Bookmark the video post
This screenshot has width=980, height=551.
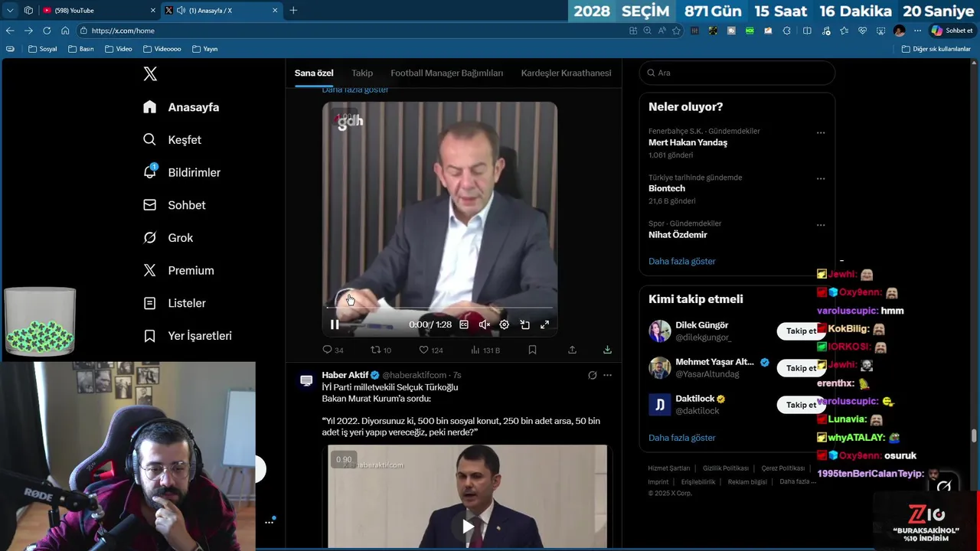532,350
